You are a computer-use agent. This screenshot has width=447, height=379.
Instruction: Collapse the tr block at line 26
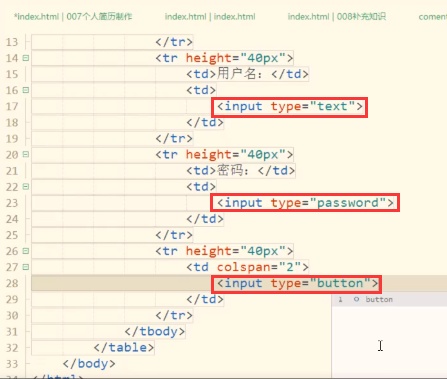pyautogui.click(x=26, y=251)
